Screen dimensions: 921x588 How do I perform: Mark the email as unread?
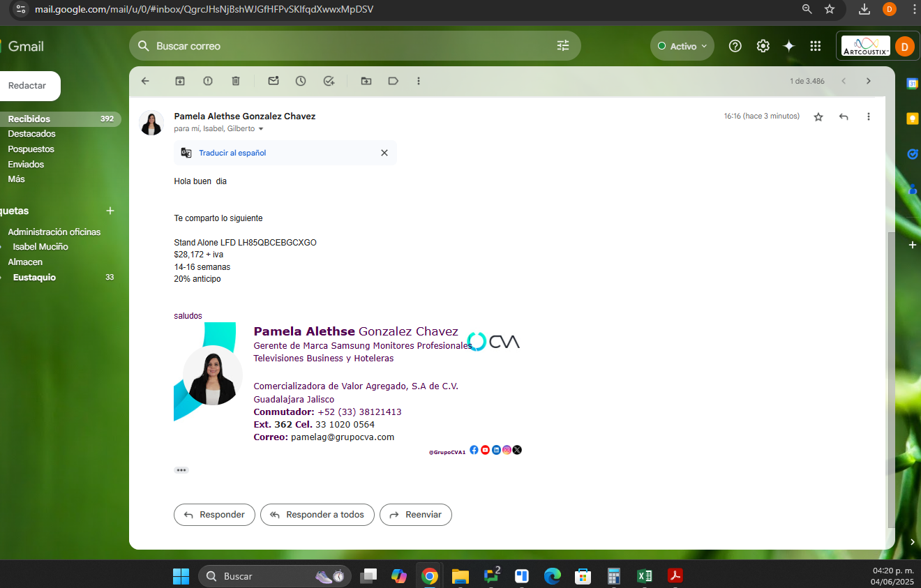point(274,81)
